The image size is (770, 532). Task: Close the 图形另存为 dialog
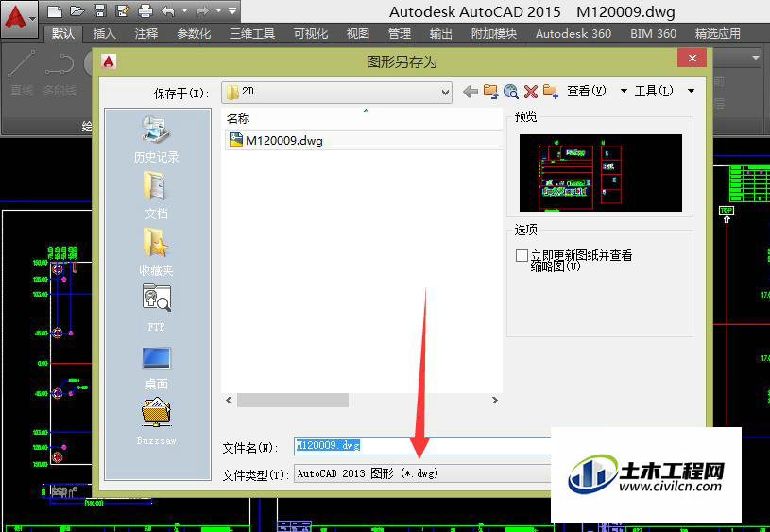coord(692,58)
